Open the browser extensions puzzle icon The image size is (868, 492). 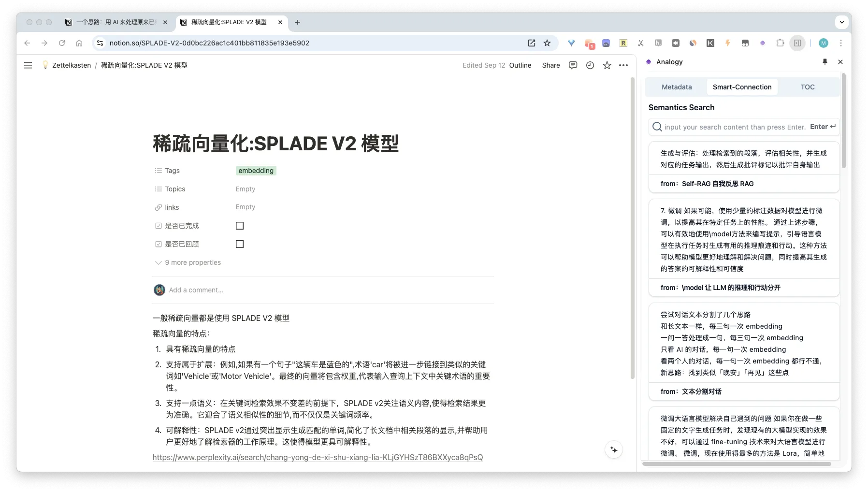pos(780,43)
